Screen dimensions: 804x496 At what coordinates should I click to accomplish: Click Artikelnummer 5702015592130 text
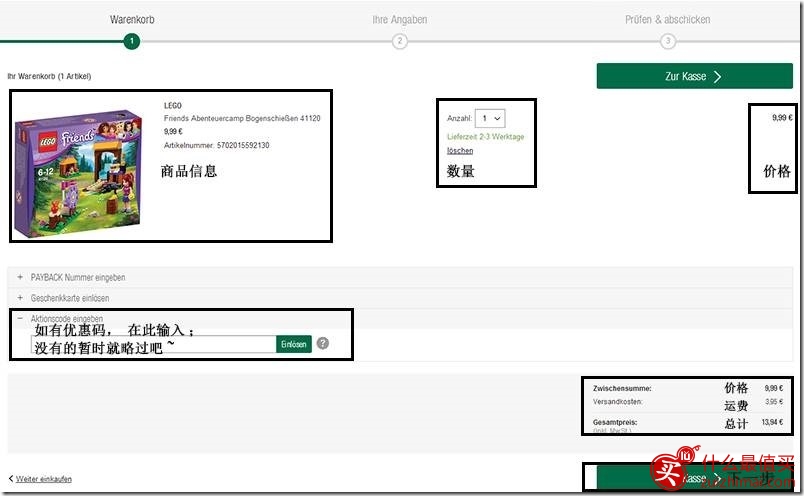216,145
